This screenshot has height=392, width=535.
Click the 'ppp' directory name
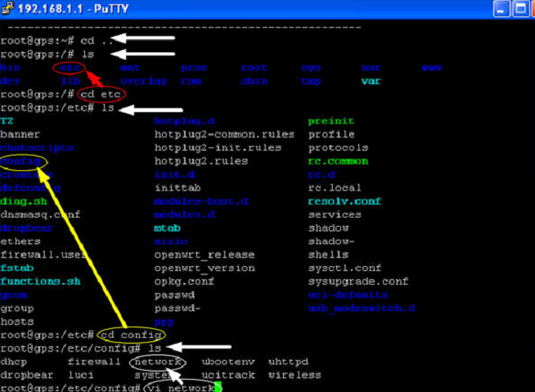coord(164,322)
